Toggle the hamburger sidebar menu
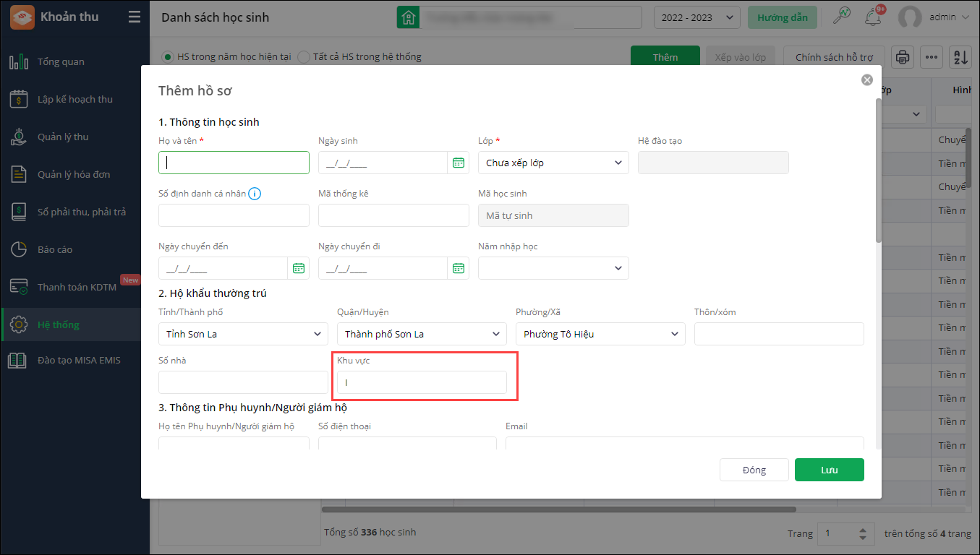980x555 pixels. click(x=135, y=17)
